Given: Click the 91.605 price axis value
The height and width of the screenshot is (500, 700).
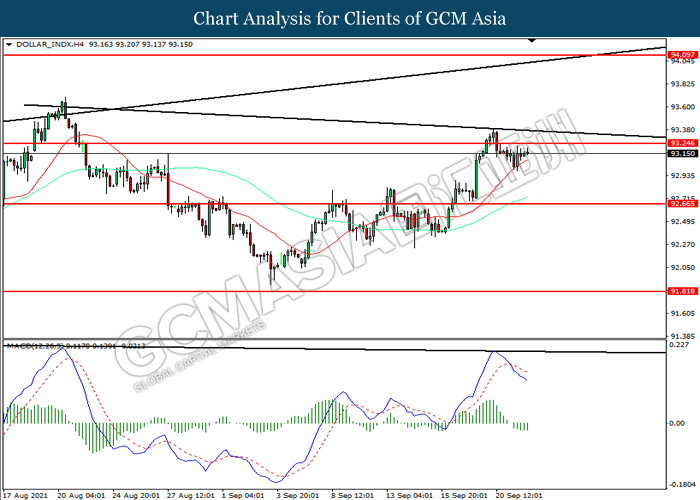Looking at the screenshot, I should [683, 313].
